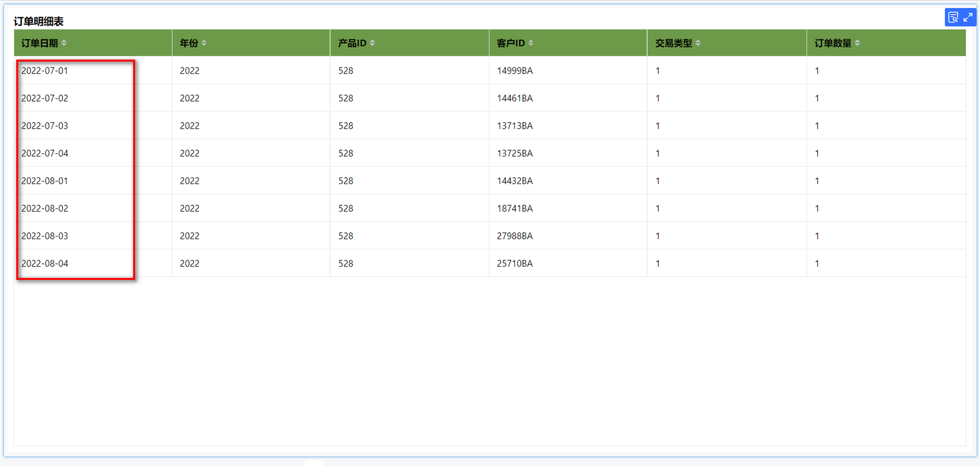Screen dimensions: 980x466
Task: Click customer ID 27988BA
Action: 515,236
